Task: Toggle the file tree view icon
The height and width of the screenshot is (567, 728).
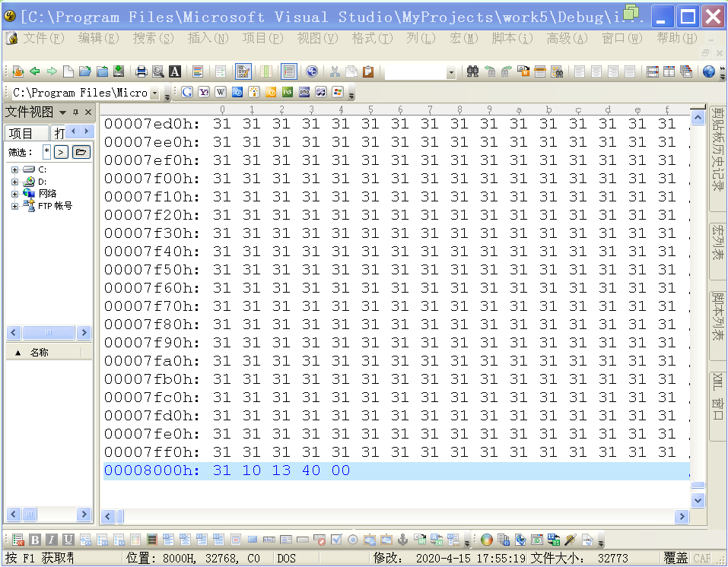Action: (x=289, y=71)
